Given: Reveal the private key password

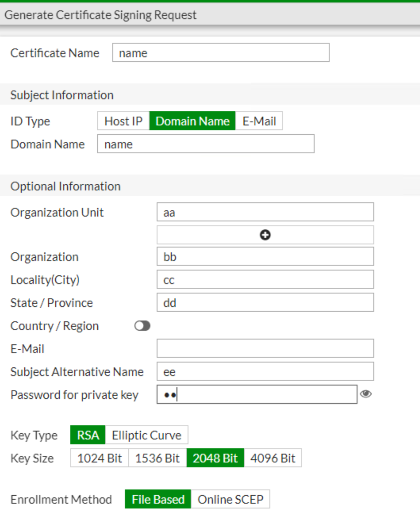Looking at the screenshot, I should point(366,394).
